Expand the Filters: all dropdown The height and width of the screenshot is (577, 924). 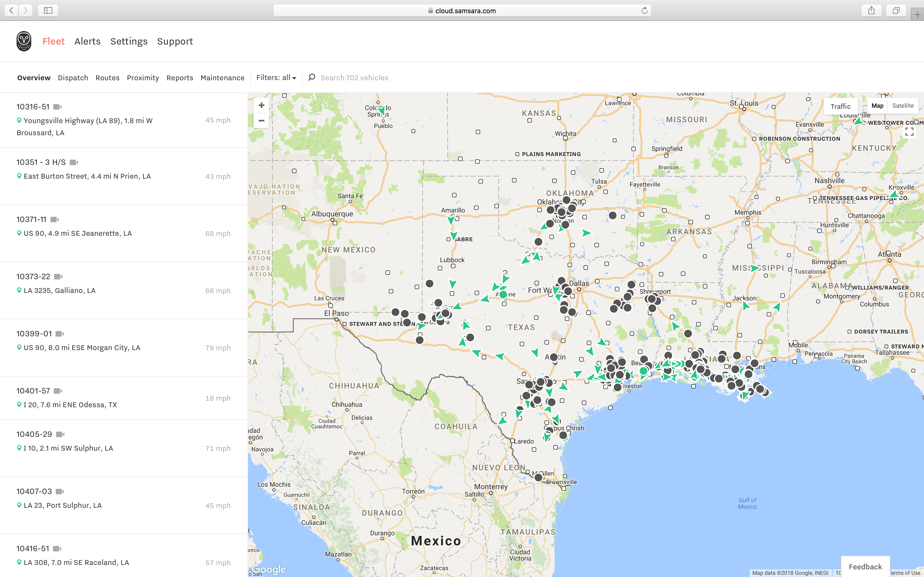pos(276,77)
